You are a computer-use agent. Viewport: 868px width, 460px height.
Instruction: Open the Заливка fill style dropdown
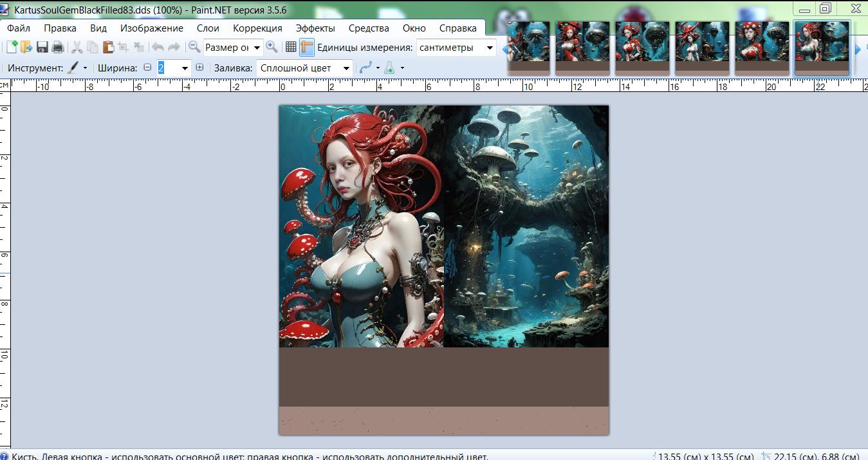(x=346, y=68)
